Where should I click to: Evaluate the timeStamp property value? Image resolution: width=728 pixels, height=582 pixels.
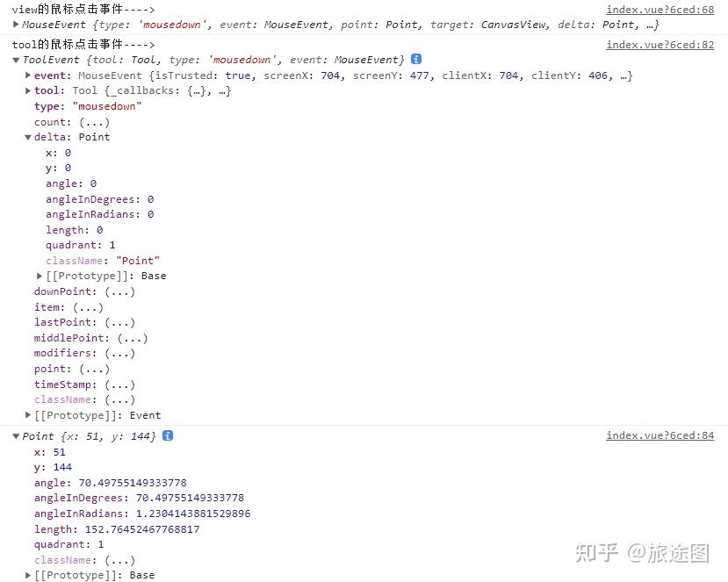[118, 384]
